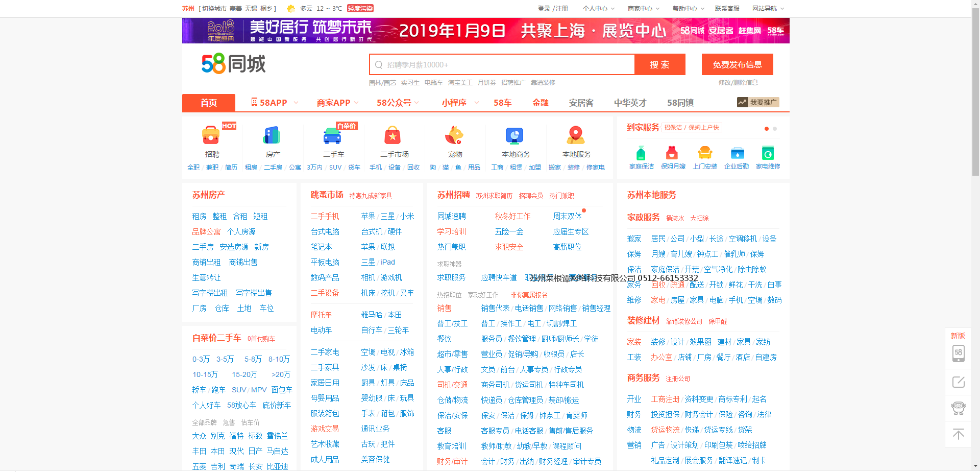Viewport: 980px width, 472px height.
Task: Click the 搜索 search button
Action: pos(659,65)
